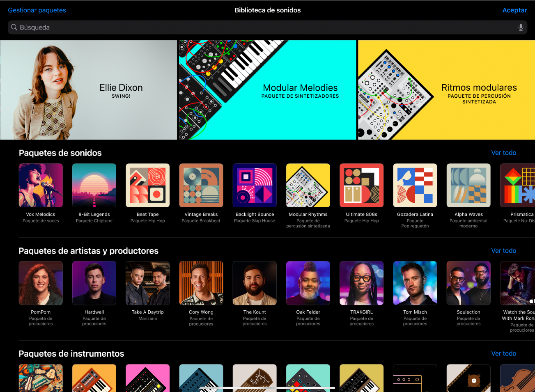Tap the dictation microphone icon in search bar

(x=520, y=27)
